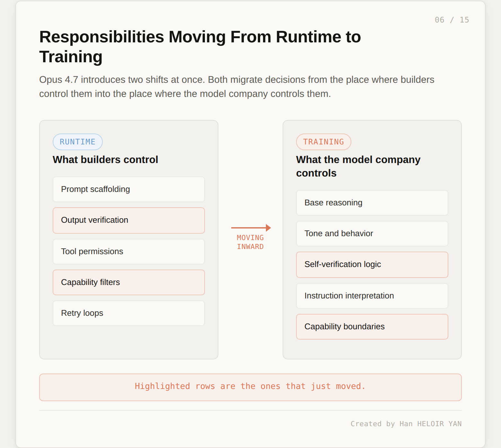This screenshot has width=501, height=448.
Task: Click the RUNTIME pill badge
Action: [78, 142]
